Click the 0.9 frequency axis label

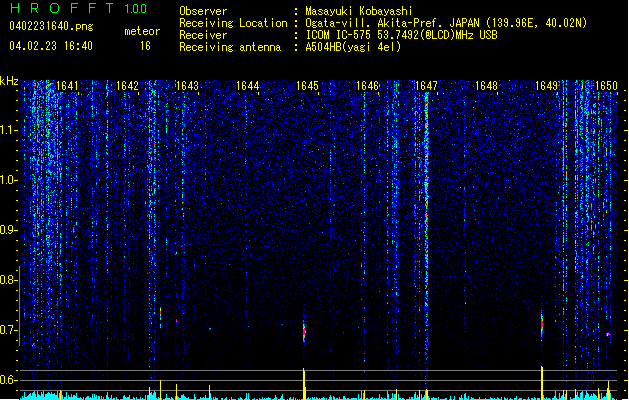(8, 230)
